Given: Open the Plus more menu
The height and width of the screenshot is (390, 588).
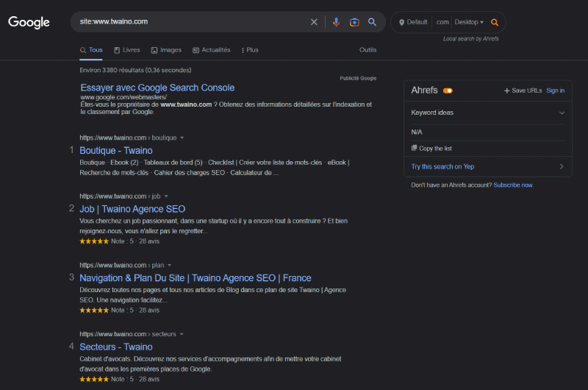Looking at the screenshot, I should coord(250,50).
